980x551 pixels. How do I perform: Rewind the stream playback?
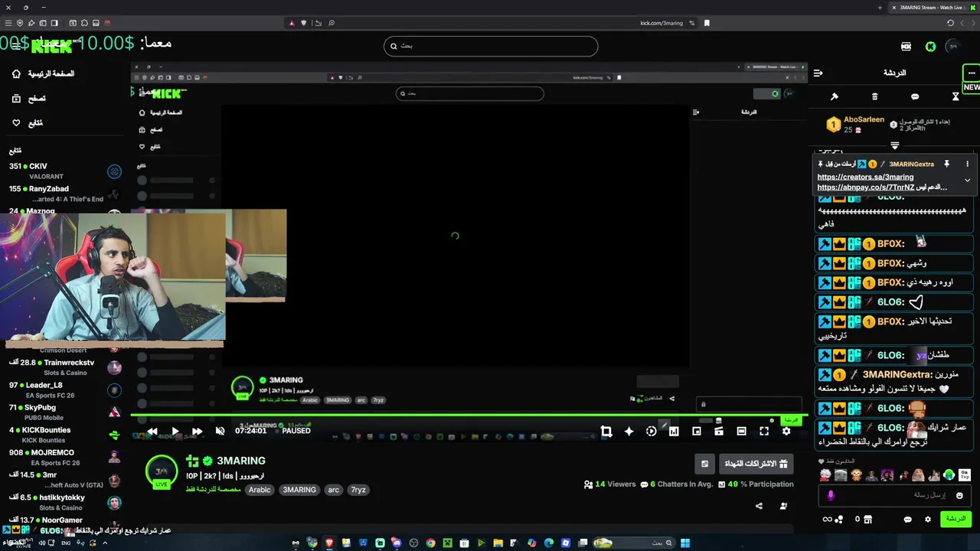coord(152,431)
